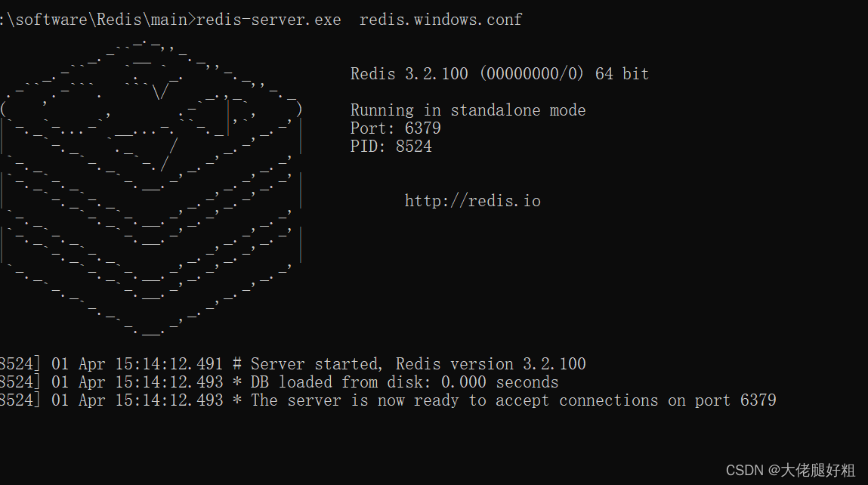Image resolution: width=868 pixels, height=485 pixels.
Task: Click the Redis ASCII art cube logo
Action: [151, 189]
